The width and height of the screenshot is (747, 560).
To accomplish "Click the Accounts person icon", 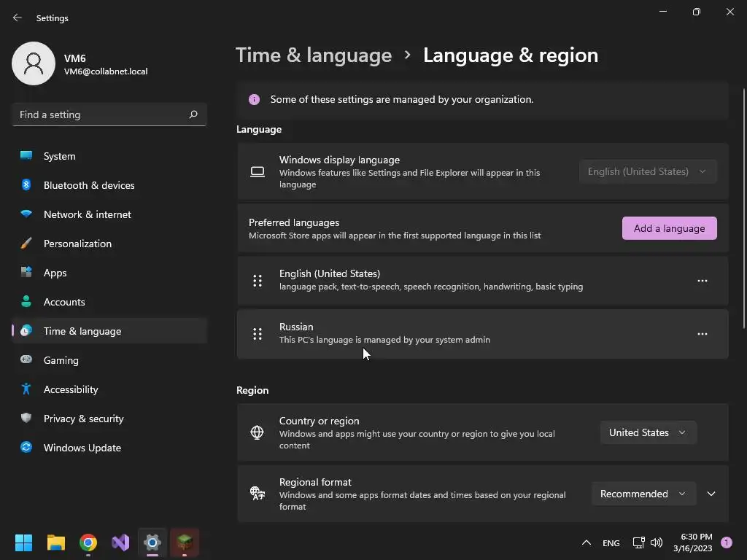I will pyautogui.click(x=26, y=301).
